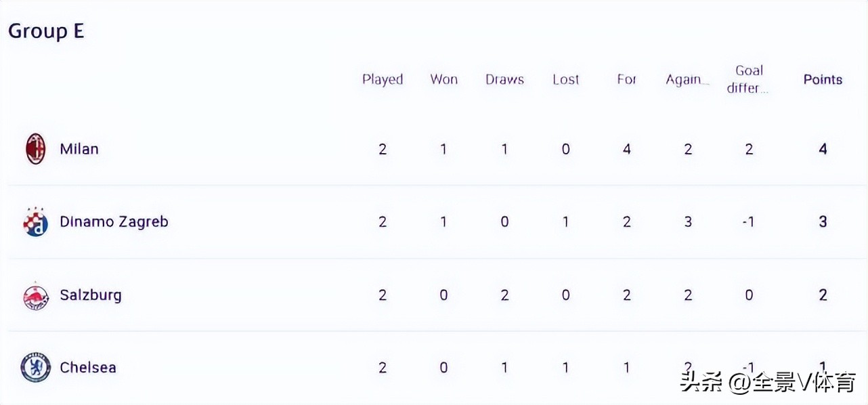Click Salzburg's goal difference value
Image resolution: width=868 pixels, height=405 pixels.
[x=749, y=295]
